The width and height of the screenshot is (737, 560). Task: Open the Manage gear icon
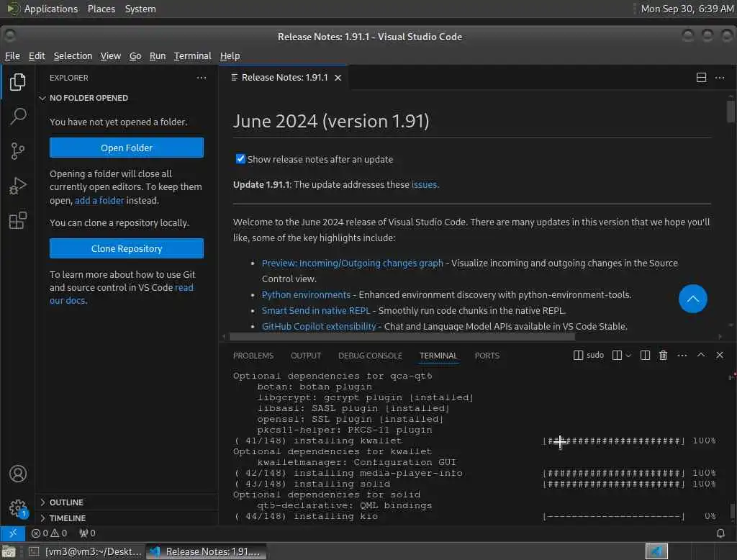pos(17,508)
